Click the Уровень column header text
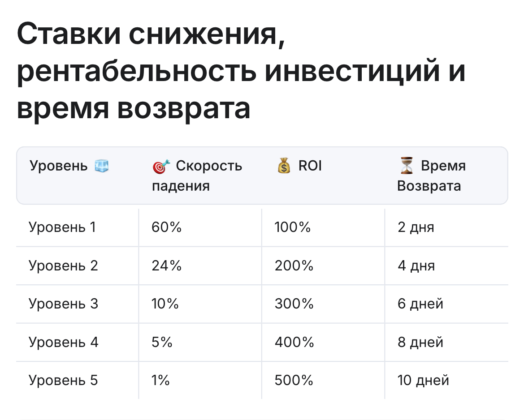This screenshot has width=511, height=420. (x=59, y=166)
